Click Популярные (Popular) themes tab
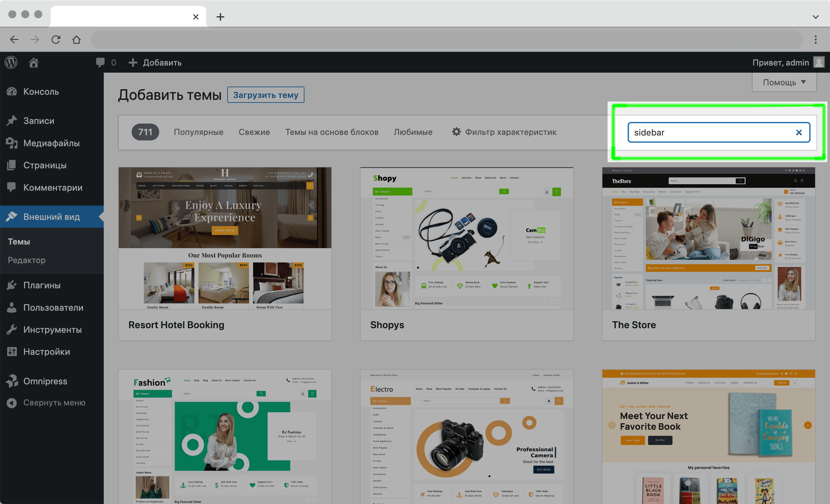The image size is (830, 504). [x=198, y=132]
